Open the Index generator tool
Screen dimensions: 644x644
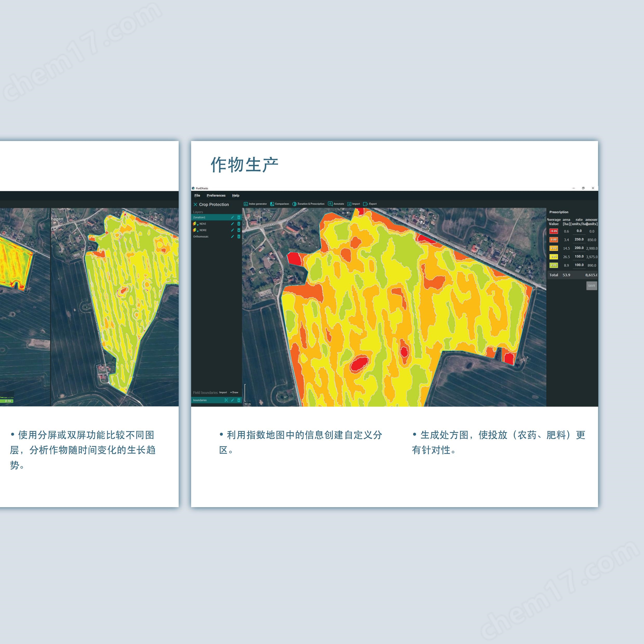pyautogui.click(x=255, y=204)
